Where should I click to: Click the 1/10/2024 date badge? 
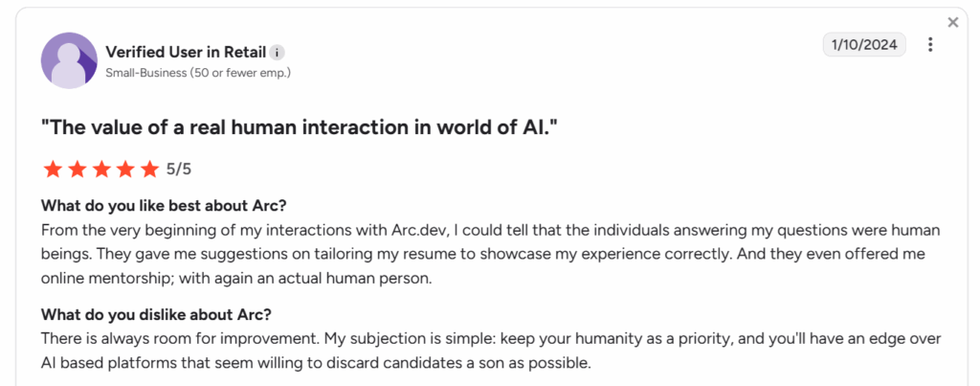coord(864,44)
